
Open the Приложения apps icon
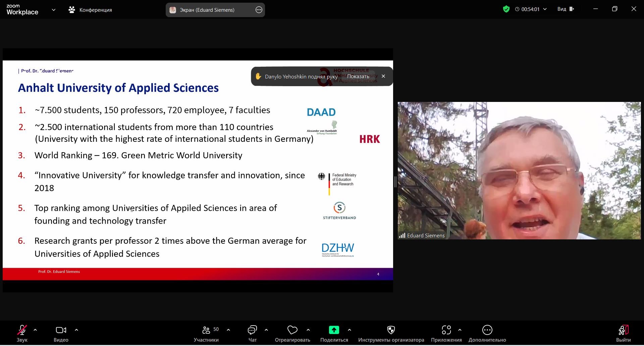point(446,330)
